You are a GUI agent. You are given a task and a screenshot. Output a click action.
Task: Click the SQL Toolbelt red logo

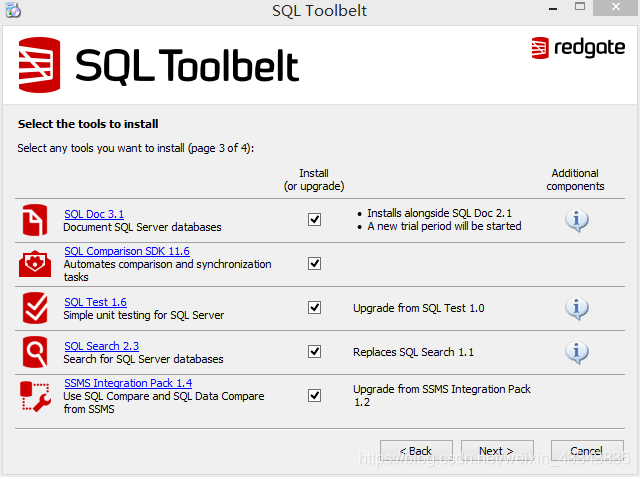(39, 65)
